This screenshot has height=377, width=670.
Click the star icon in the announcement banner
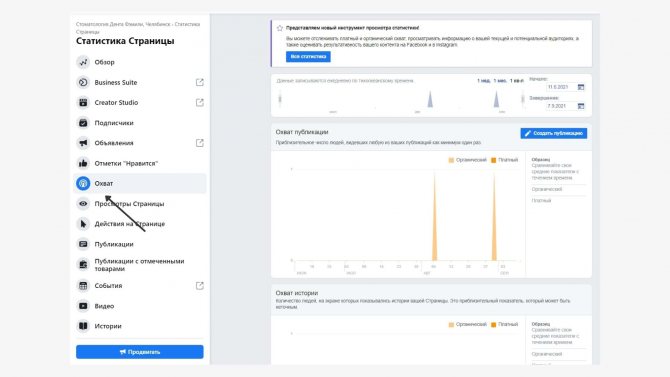tap(280, 28)
